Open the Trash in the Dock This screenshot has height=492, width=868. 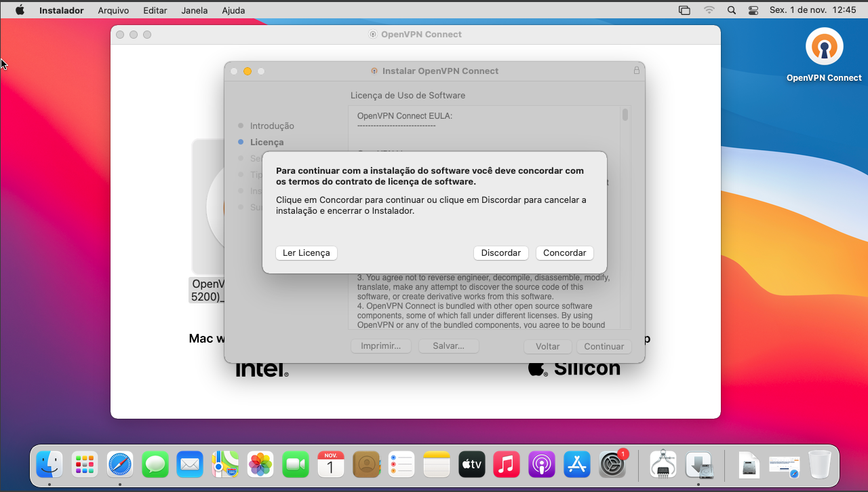[819, 465]
